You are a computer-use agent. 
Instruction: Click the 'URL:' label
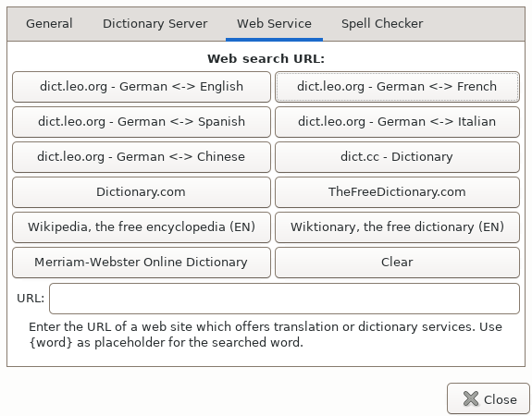[31, 299]
